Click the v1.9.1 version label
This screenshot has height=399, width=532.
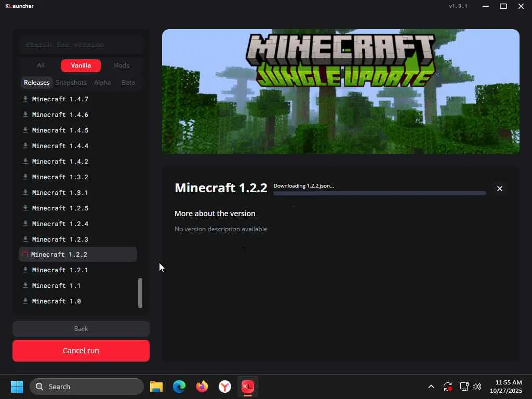click(x=458, y=6)
